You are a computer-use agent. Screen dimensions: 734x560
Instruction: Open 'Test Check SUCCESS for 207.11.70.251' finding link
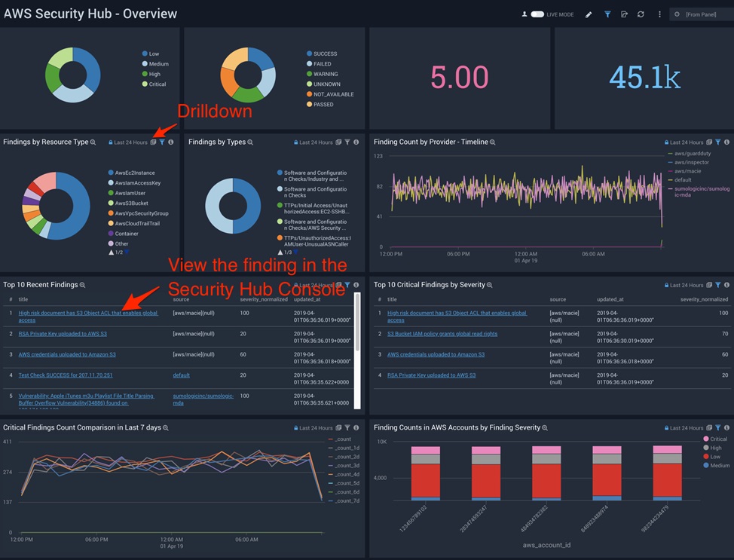point(66,375)
